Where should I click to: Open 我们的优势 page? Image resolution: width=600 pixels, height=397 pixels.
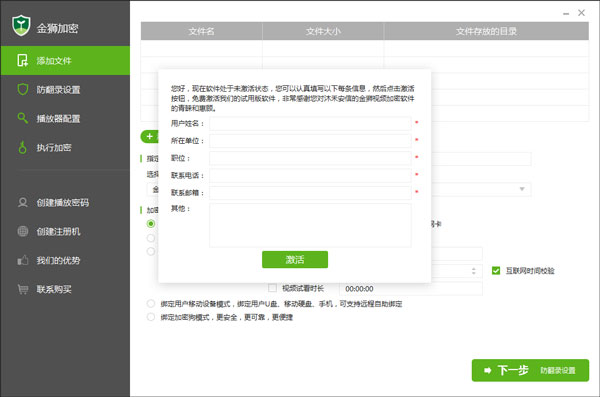65,260
